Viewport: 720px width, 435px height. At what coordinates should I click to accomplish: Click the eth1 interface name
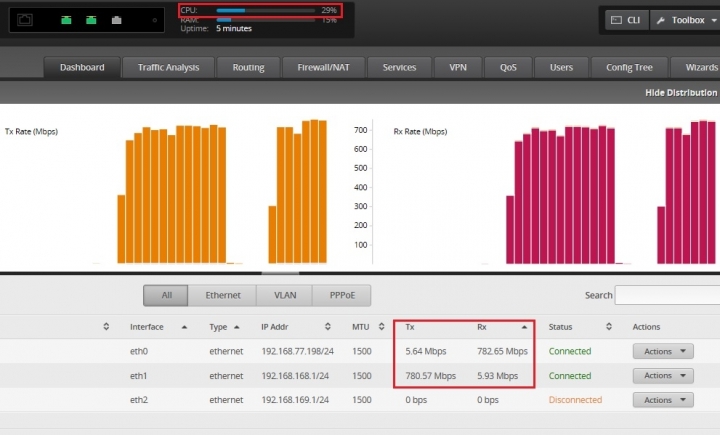pos(139,376)
